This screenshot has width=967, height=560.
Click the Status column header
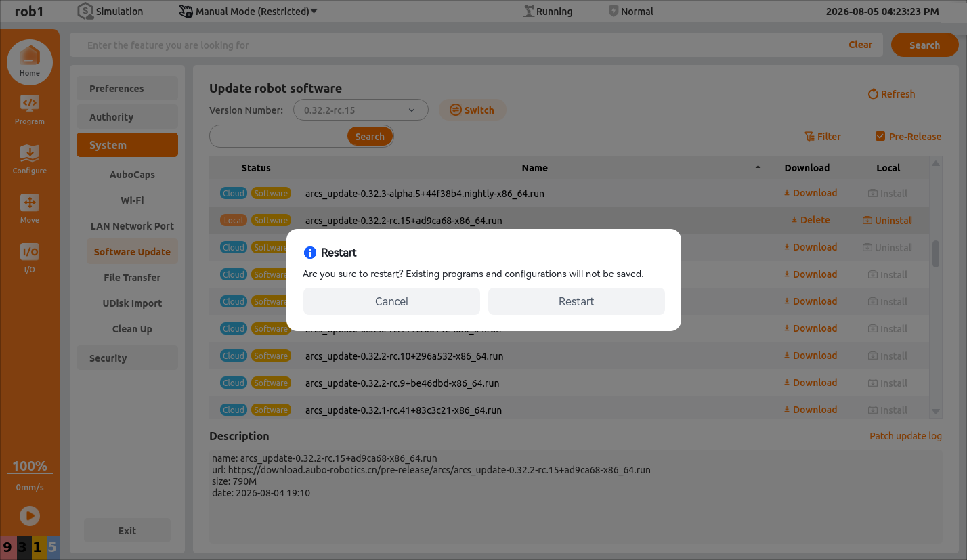[x=256, y=168]
